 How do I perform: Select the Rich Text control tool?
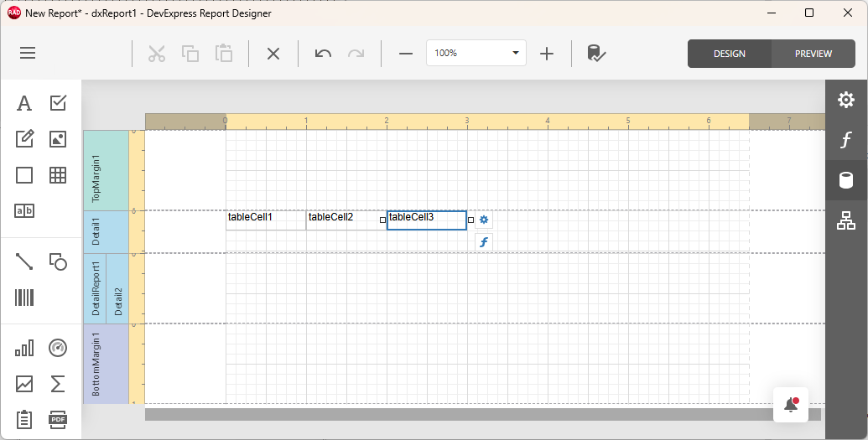24,139
